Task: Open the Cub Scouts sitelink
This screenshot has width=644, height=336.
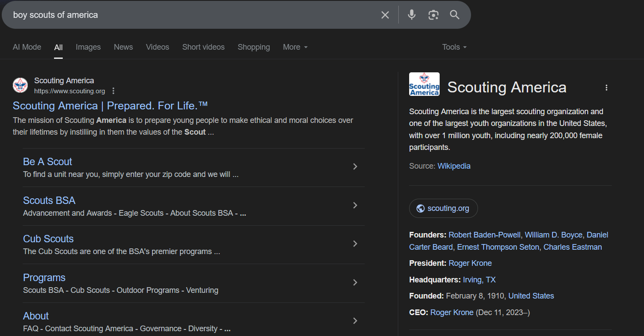Action: click(48, 239)
